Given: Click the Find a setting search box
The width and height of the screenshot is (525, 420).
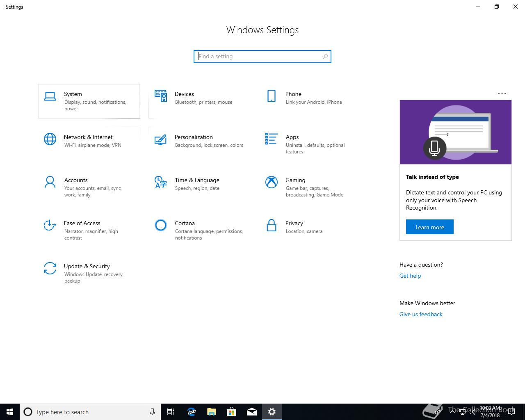Looking at the screenshot, I should point(262,57).
